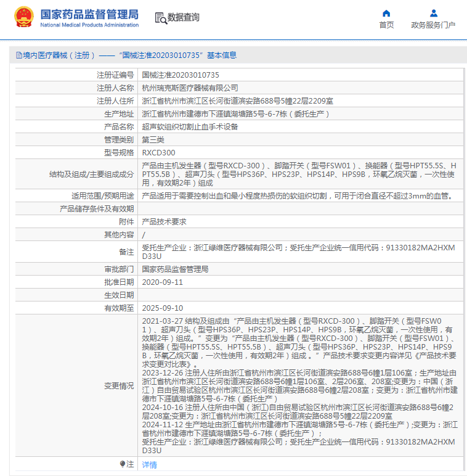Select the 备注 label
The height and width of the screenshot is (476, 467).
[126, 252]
